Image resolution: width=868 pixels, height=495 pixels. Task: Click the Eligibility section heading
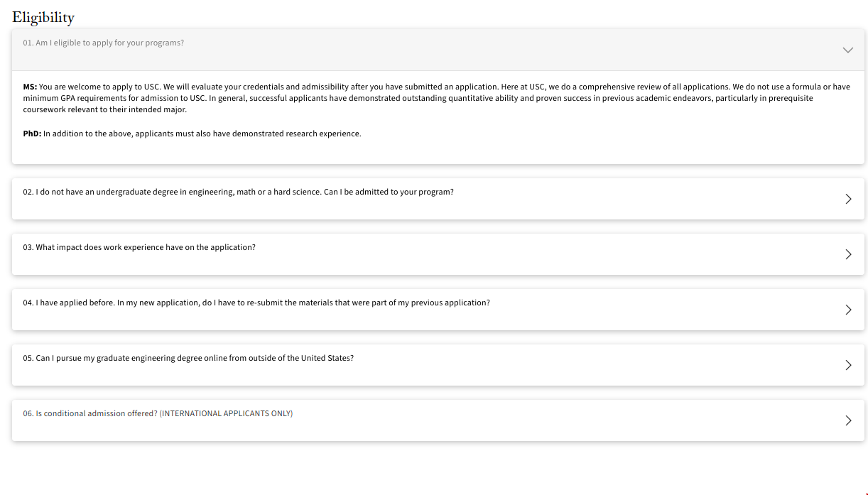pos(43,18)
